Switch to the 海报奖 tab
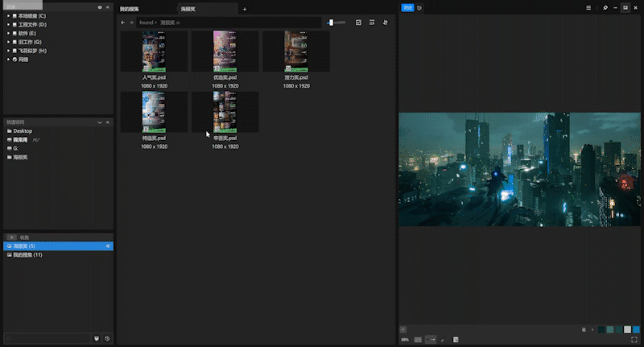644x347 pixels. pos(188,9)
